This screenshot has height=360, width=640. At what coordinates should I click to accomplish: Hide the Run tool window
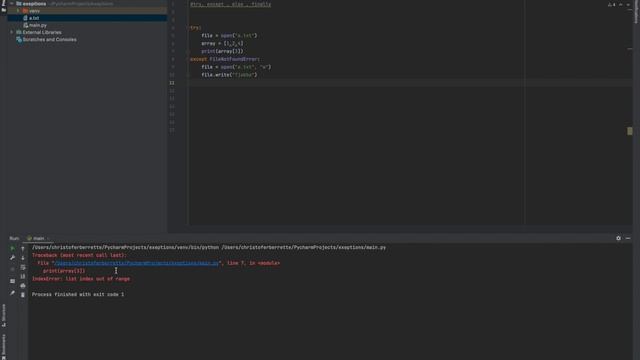[x=628, y=238]
